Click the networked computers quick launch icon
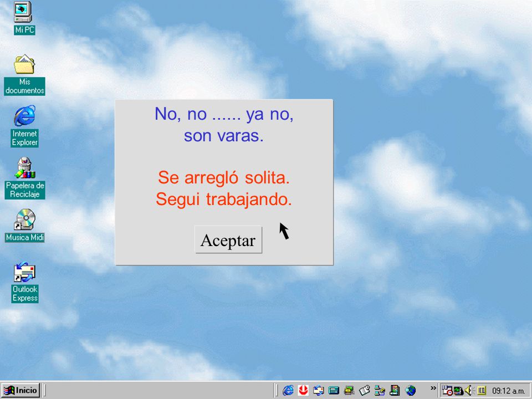Screen dimensions: 532x399 click(x=380, y=391)
